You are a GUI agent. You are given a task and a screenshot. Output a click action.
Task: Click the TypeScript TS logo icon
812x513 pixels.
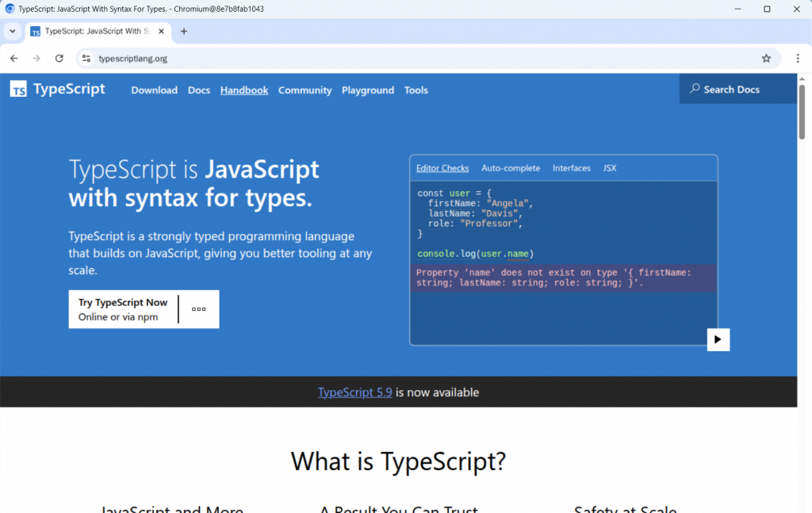pyautogui.click(x=18, y=89)
